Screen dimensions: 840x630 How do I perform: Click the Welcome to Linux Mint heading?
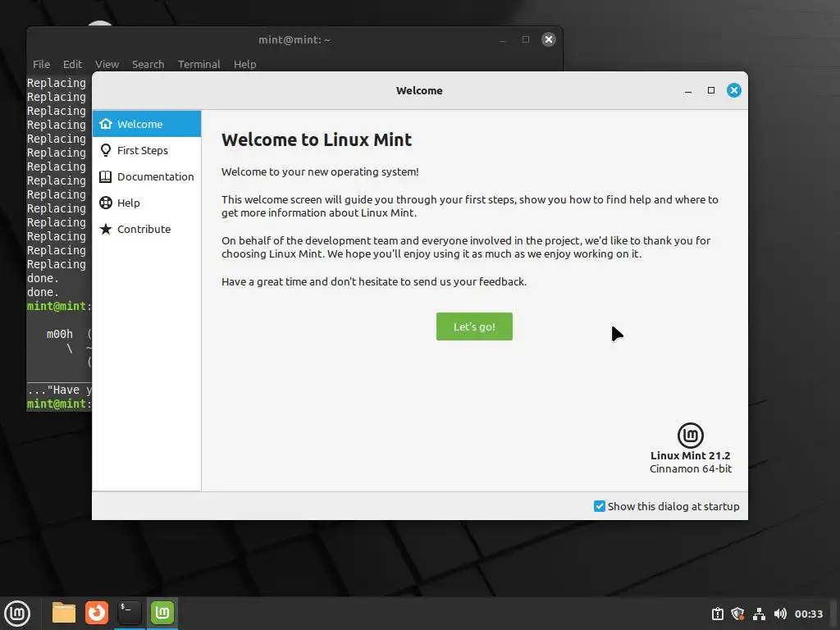tap(317, 139)
